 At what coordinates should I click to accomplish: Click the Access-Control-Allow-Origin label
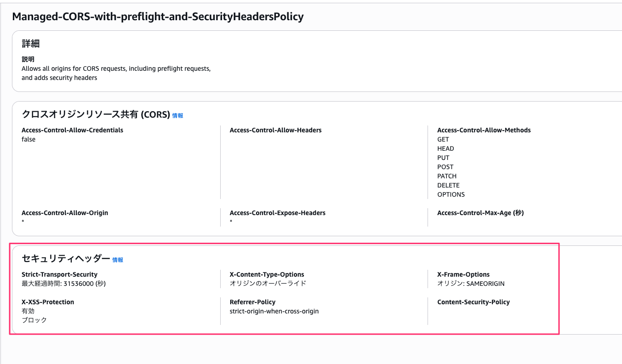tap(65, 213)
